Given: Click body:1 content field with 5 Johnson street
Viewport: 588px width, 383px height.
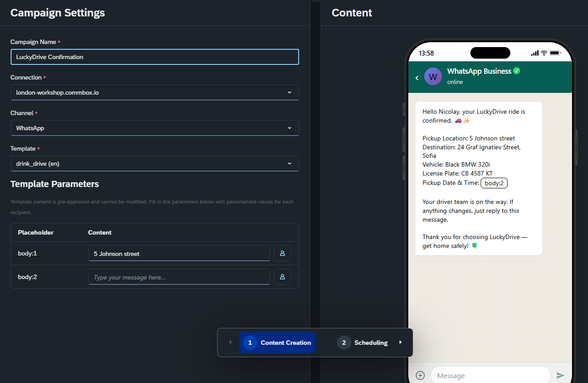Looking at the screenshot, I should click(x=179, y=253).
